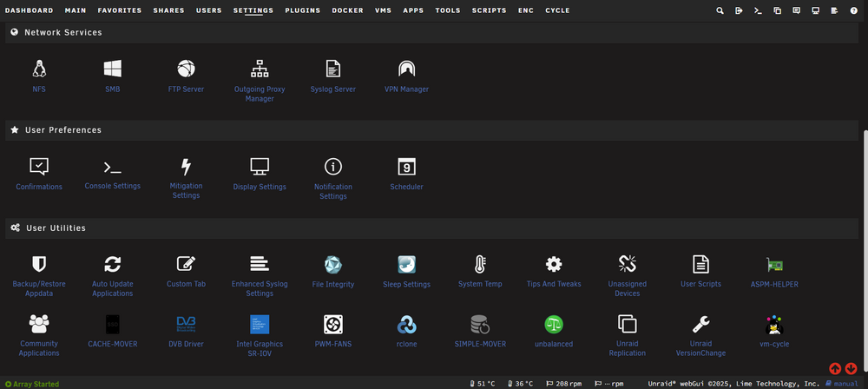This screenshot has width=868, height=389.
Task: Open unbalanced plugin
Action: pyautogui.click(x=554, y=332)
